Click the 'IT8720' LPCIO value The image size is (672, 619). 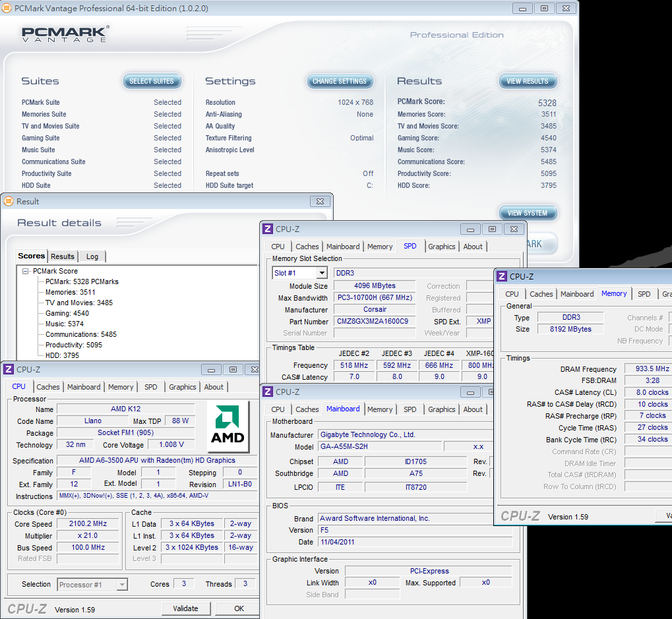[415, 487]
